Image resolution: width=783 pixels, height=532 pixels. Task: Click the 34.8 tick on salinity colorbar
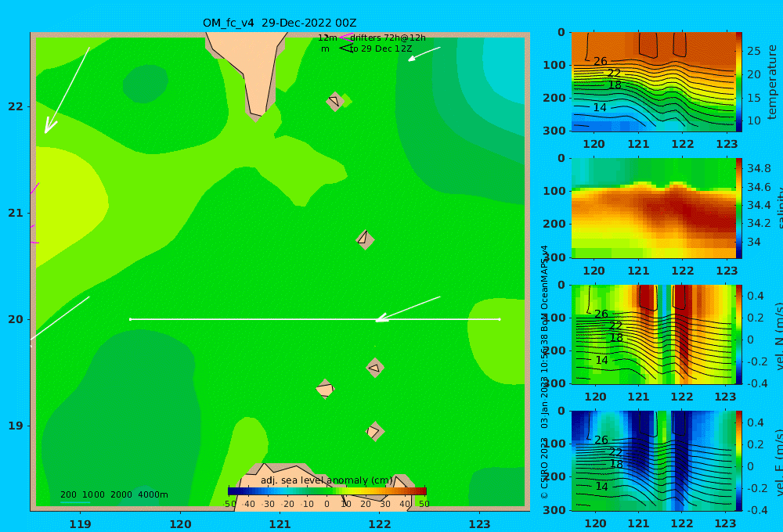click(x=759, y=168)
